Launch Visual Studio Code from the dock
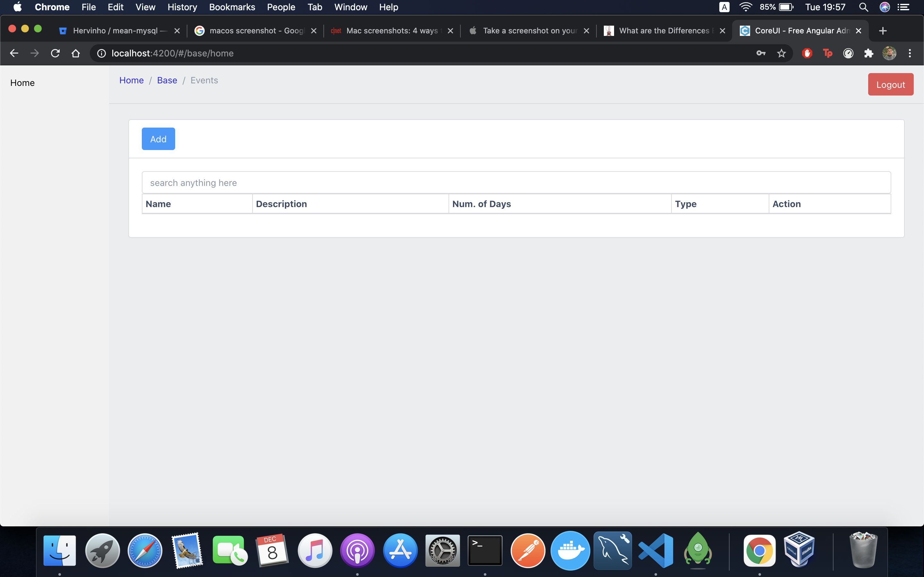924x577 pixels. (x=655, y=551)
